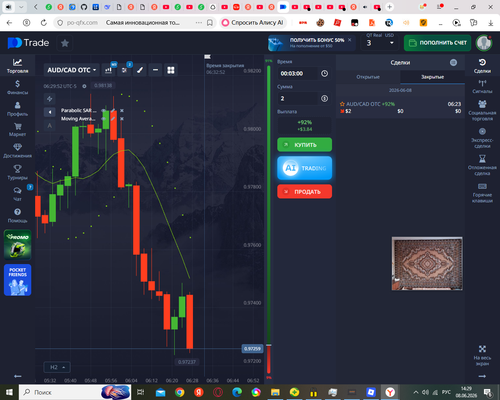Screen dimensions: 500x400
Task: Open the QT Real USD account dropdown
Action: click(380, 43)
